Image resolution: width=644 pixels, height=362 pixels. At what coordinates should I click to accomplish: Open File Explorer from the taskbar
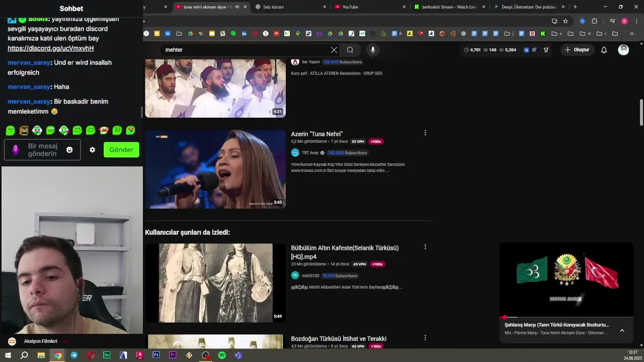[41, 355]
